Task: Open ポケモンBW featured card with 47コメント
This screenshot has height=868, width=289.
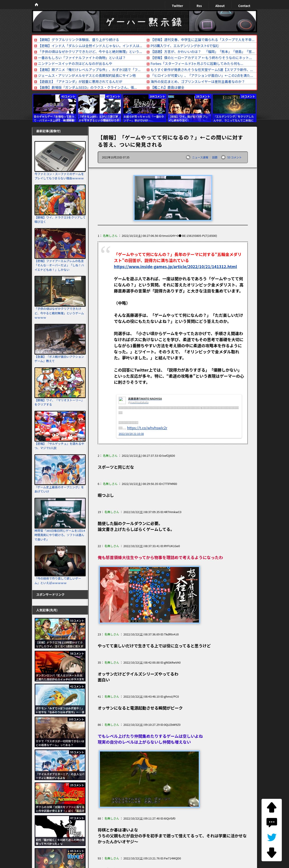Action: click(99, 108)
